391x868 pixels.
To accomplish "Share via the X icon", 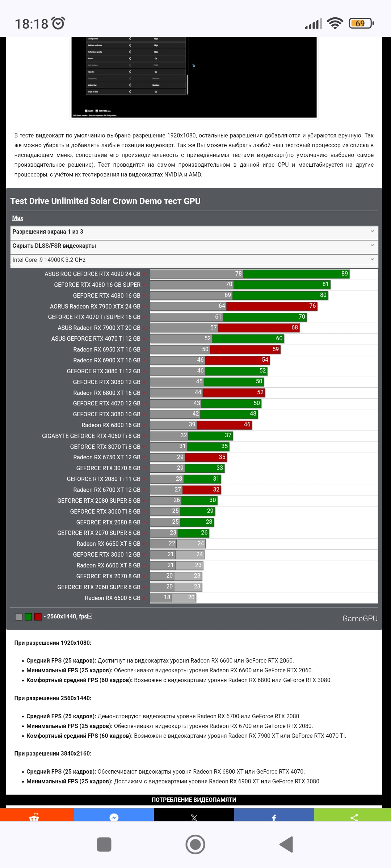I will (194, 815).
